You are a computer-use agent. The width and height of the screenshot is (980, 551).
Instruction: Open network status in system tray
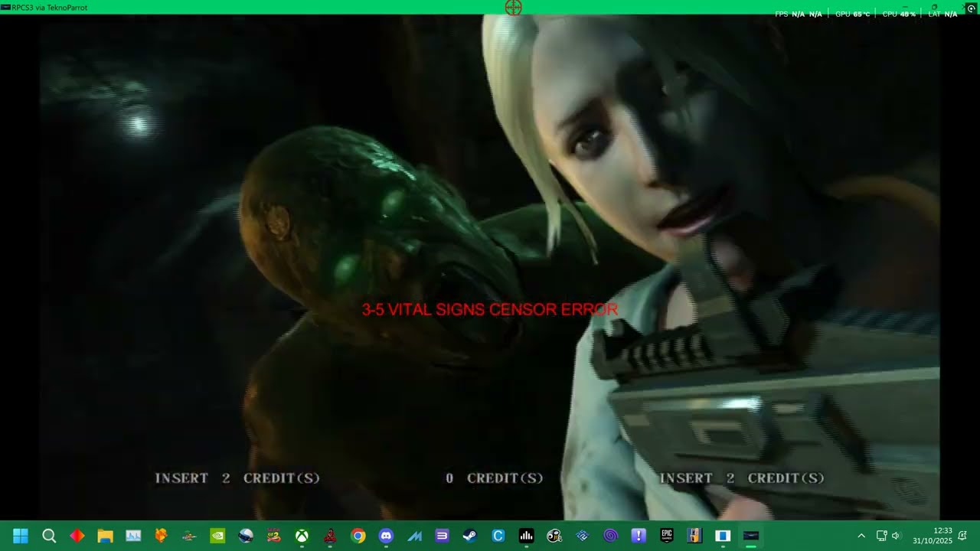point(881,536)
